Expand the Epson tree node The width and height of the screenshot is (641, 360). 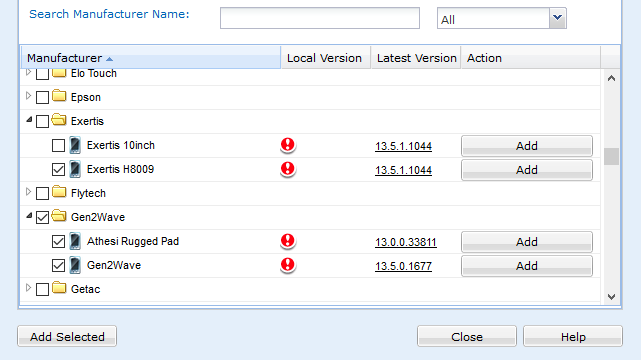(28, 96)
